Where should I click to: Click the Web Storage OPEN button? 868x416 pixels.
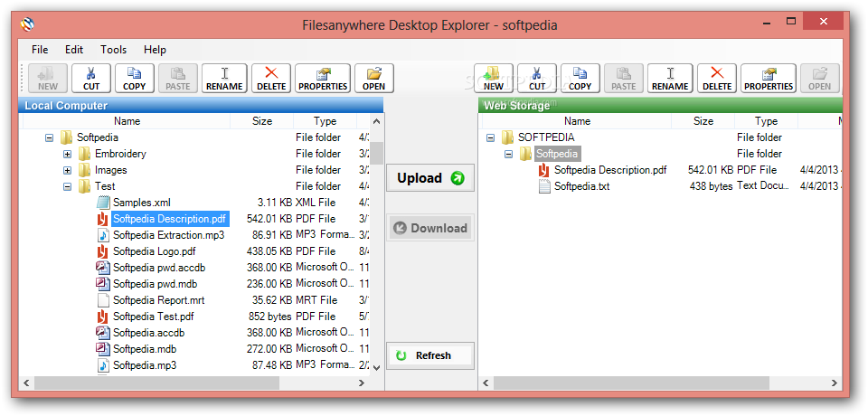820,78
